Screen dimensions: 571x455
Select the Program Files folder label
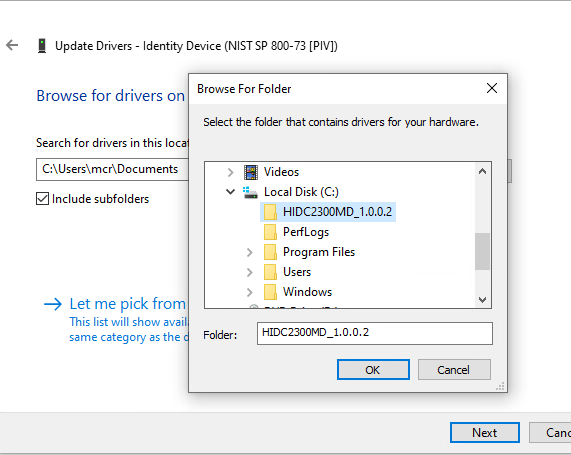pos(319,252)
